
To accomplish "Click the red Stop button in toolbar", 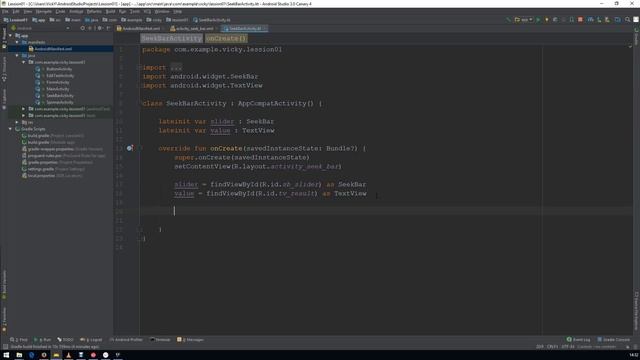I will tap(580, 20).
